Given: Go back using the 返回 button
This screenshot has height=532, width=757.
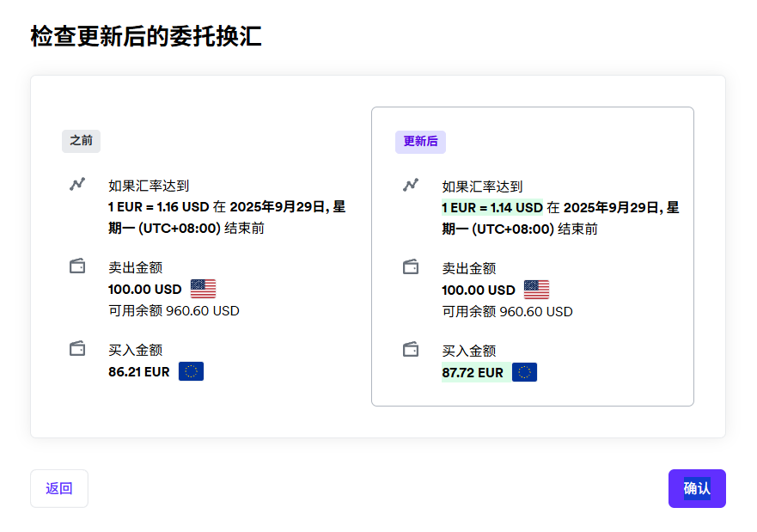Looking at the screenshot, I should point(59,488).
